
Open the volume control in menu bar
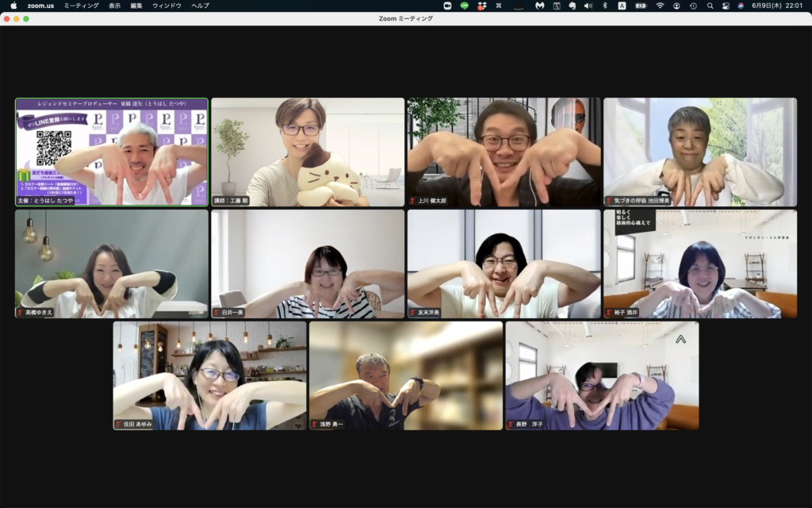point(588,6)
